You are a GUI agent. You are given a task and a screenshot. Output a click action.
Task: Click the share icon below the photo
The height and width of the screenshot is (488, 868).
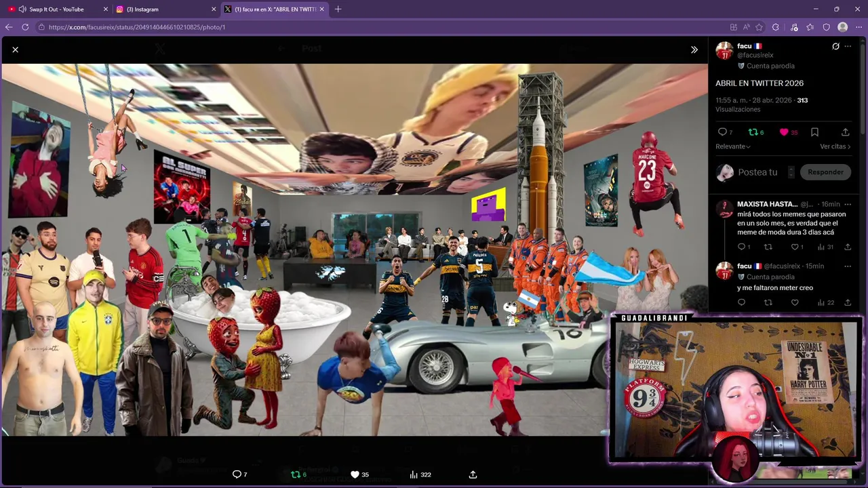click(x=473, y=474)
